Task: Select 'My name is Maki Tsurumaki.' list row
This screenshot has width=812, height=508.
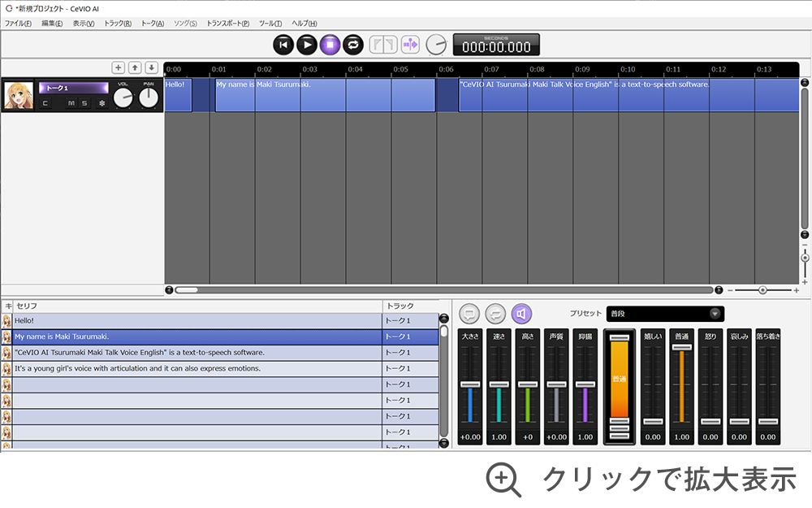Action: (197, 337)
